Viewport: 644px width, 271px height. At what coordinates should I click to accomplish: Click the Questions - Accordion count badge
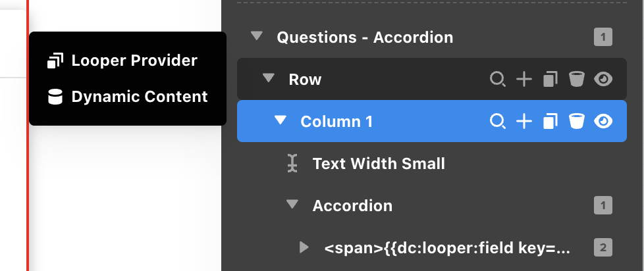click(603, 37)
